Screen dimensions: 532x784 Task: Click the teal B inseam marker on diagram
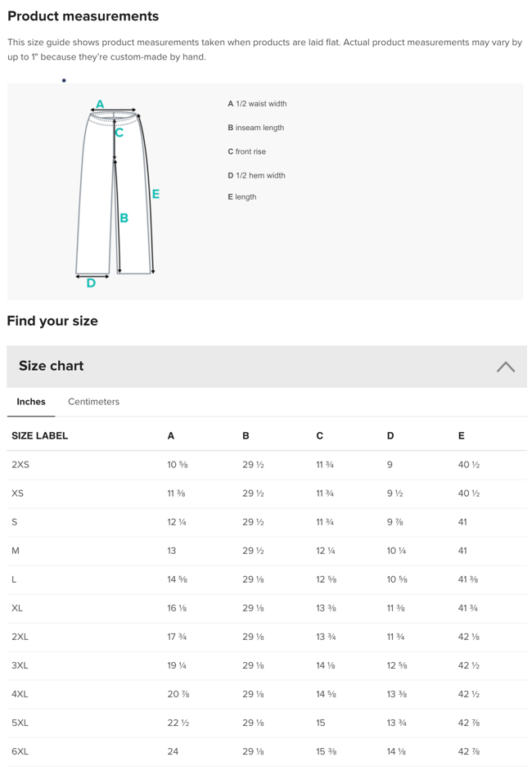pyautogui.click(x=124, y=219)
